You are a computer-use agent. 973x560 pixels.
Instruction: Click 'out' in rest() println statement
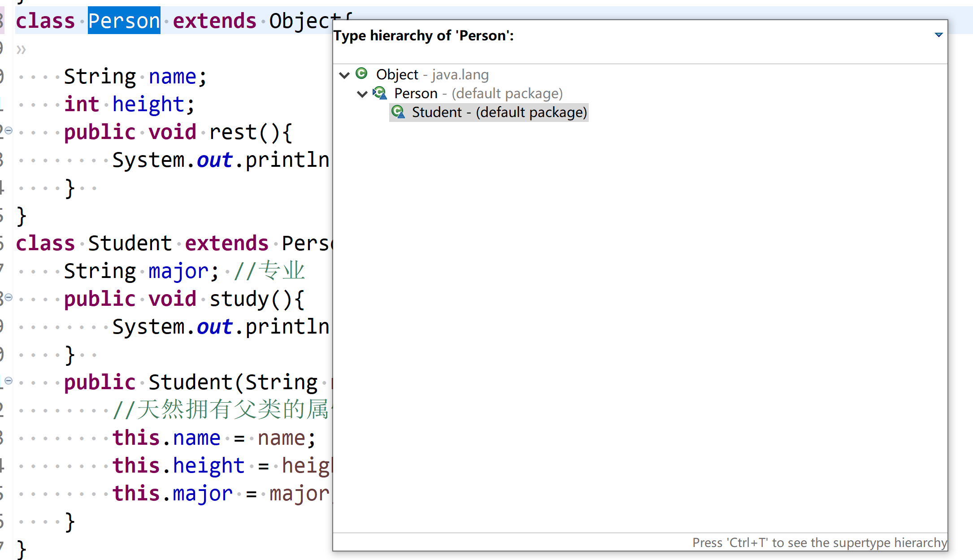click(214, 160)
